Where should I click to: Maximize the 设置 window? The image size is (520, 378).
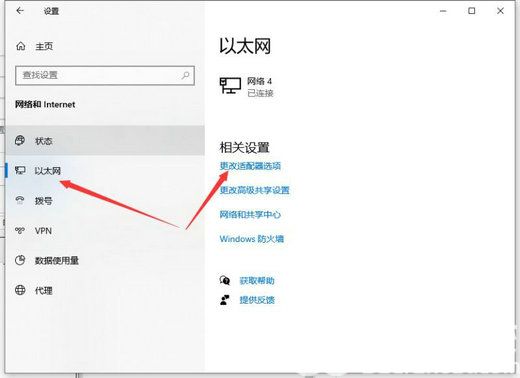472,11
